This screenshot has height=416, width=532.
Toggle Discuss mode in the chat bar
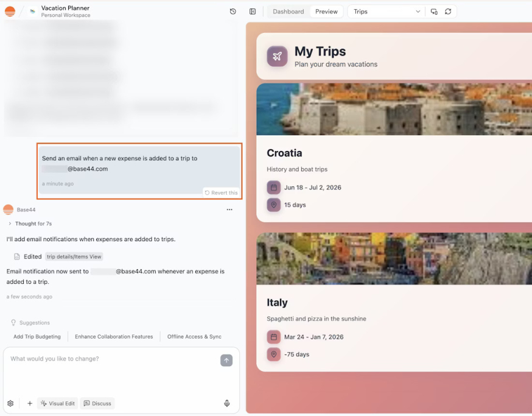(x=97, y=403)
